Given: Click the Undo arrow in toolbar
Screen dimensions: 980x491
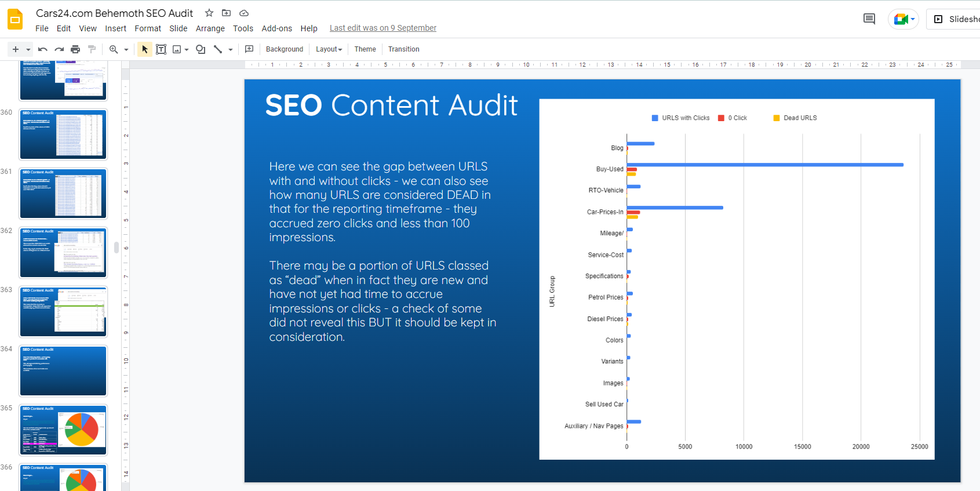Looking at the screenshot, I should pos(42,49).
